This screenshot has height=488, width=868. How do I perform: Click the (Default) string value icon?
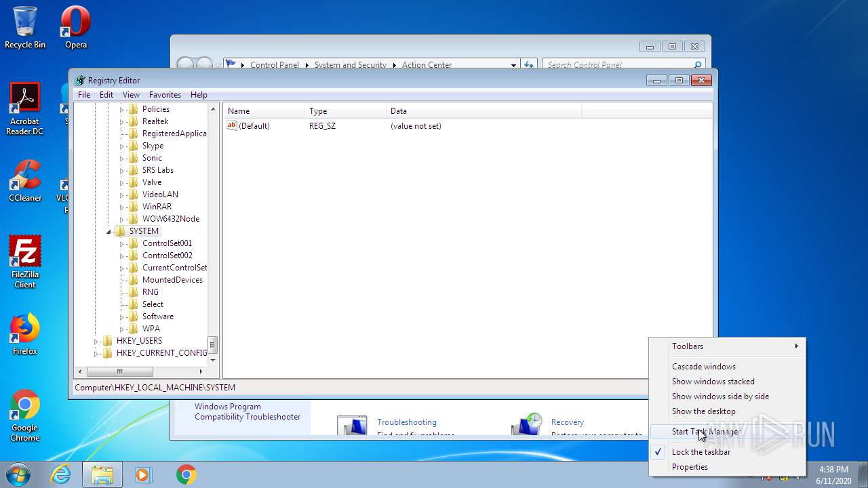[232, 125]
